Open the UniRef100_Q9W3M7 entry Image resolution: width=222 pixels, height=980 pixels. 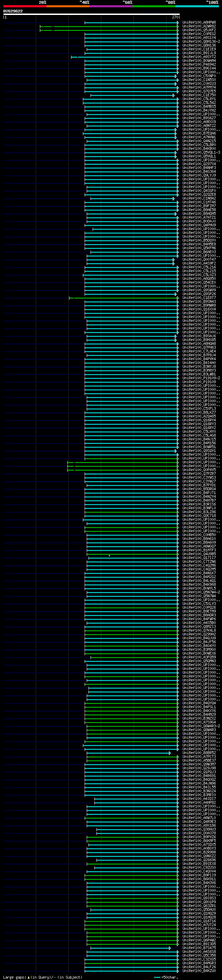[x=199, y=764]
